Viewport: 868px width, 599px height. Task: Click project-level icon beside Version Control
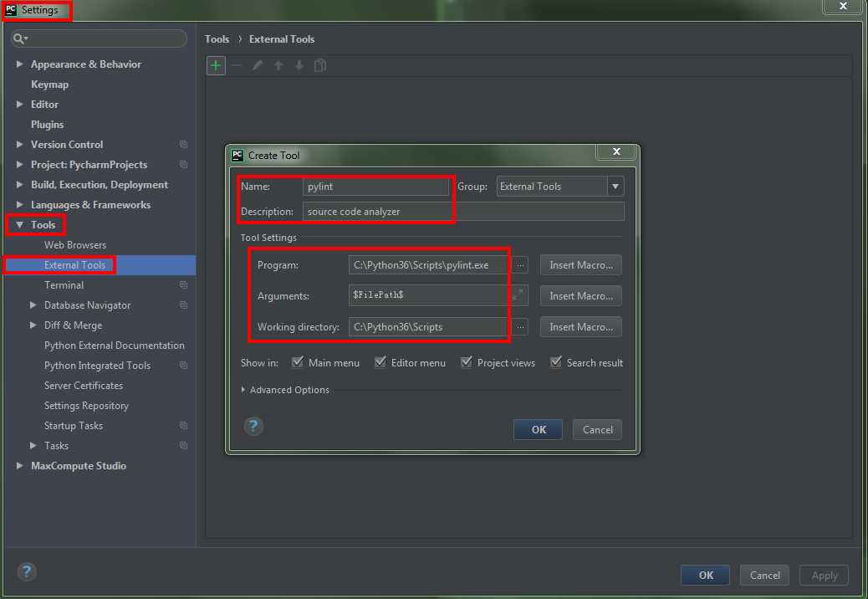[183, 145]
